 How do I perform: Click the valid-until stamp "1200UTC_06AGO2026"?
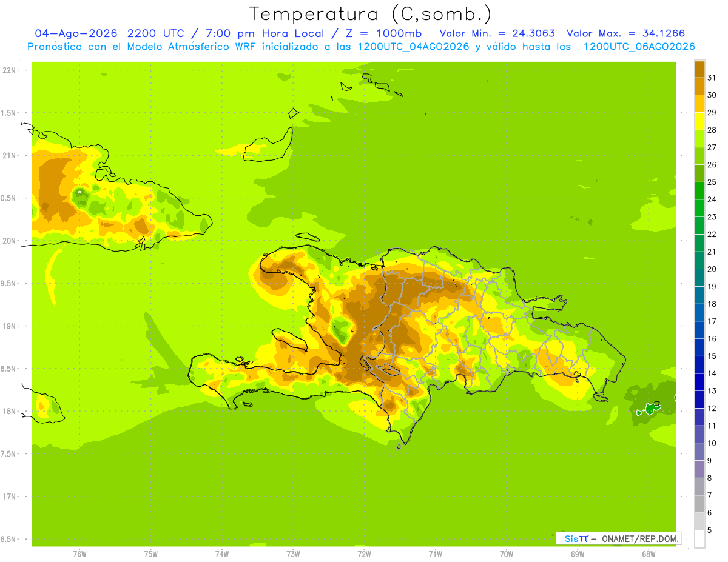639,47
